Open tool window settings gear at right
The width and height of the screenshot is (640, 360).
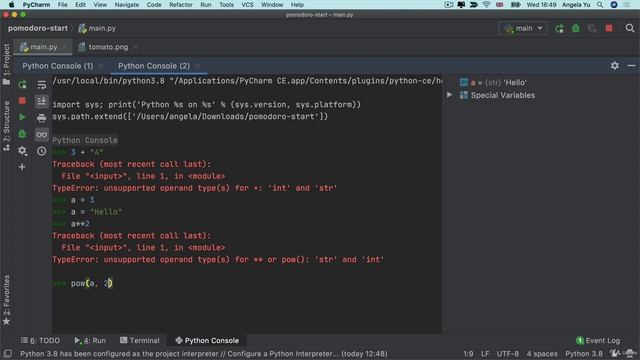(x=615, y=65)
